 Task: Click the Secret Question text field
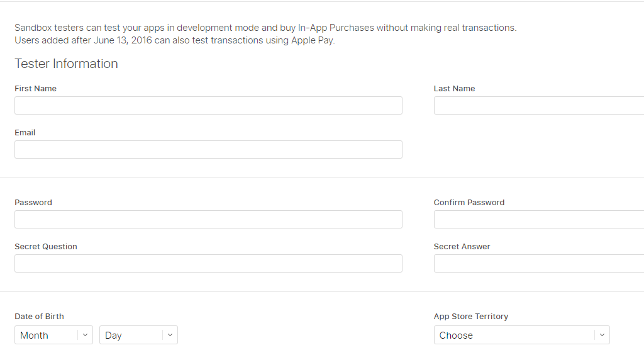pyautogui.click(x=208, y=263)
